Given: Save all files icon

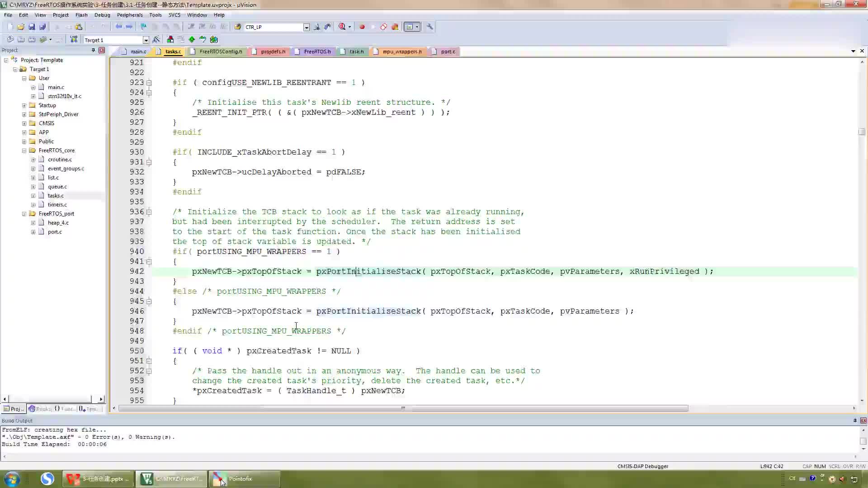Looking at the screenshot, I should (x=42, y=27).
